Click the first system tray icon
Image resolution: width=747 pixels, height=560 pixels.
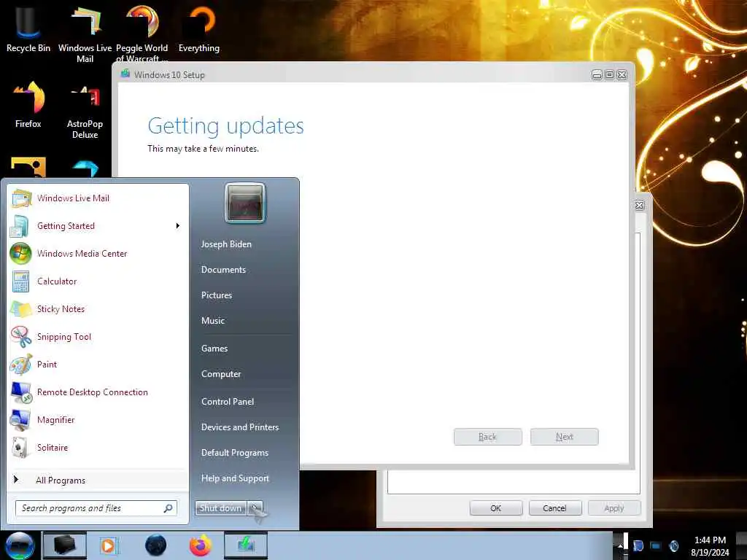(638, 545)
